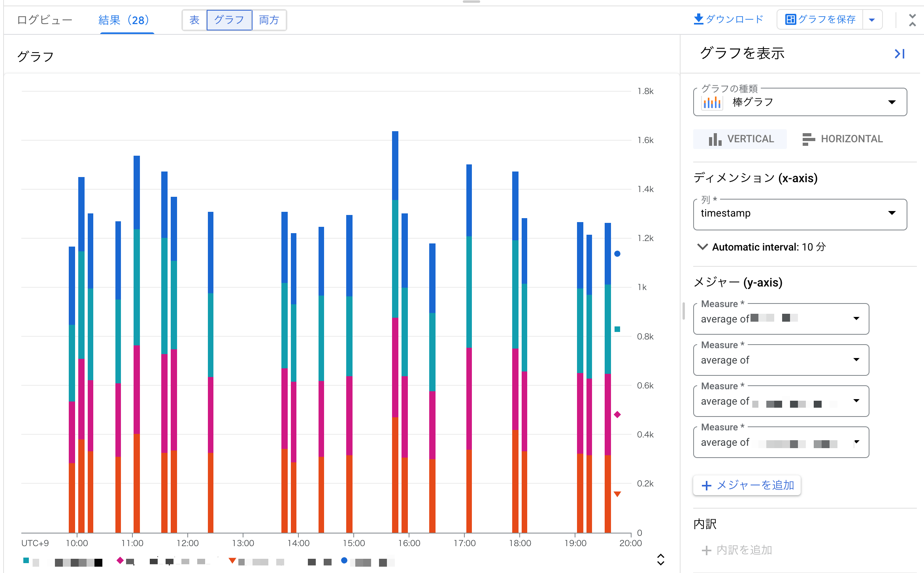Select VERTICAL bar orientation

click(x=740, y=139)
